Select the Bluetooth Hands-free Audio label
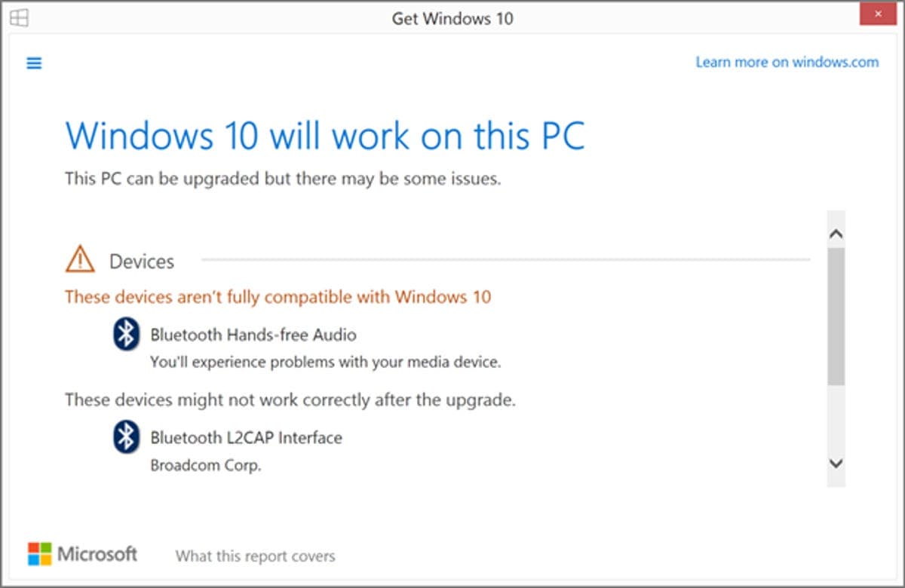 pos(253,335)
